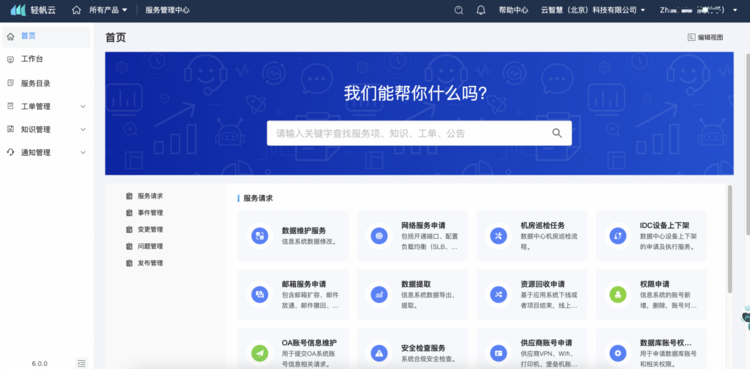
Task: Expand the 知识管理 sidebar menu
Action: tap(83, 129)
